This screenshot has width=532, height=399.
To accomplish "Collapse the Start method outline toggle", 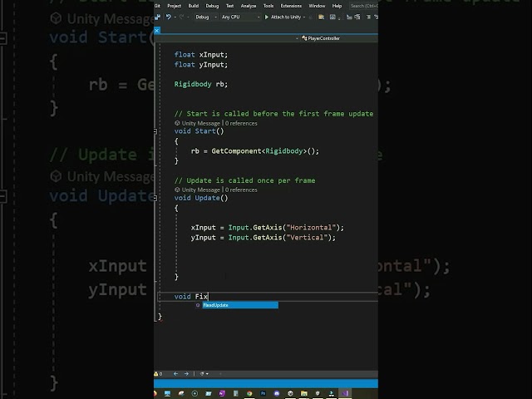I will click(x=155, y=131).
